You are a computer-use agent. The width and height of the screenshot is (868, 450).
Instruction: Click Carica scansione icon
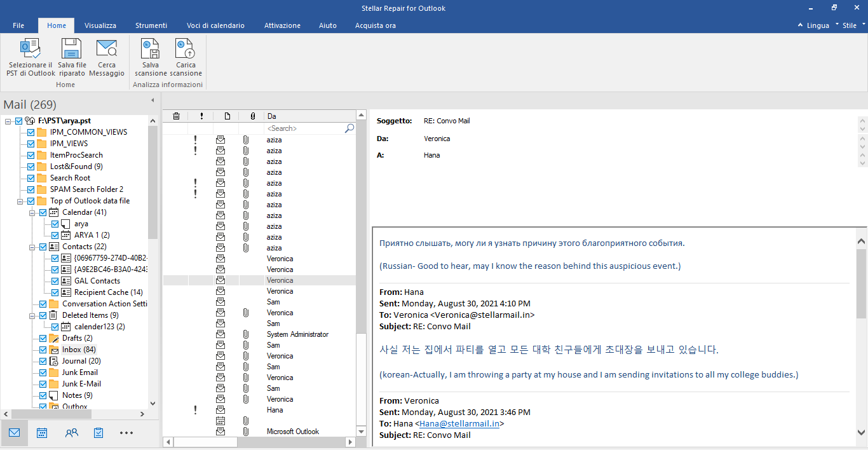186,48
